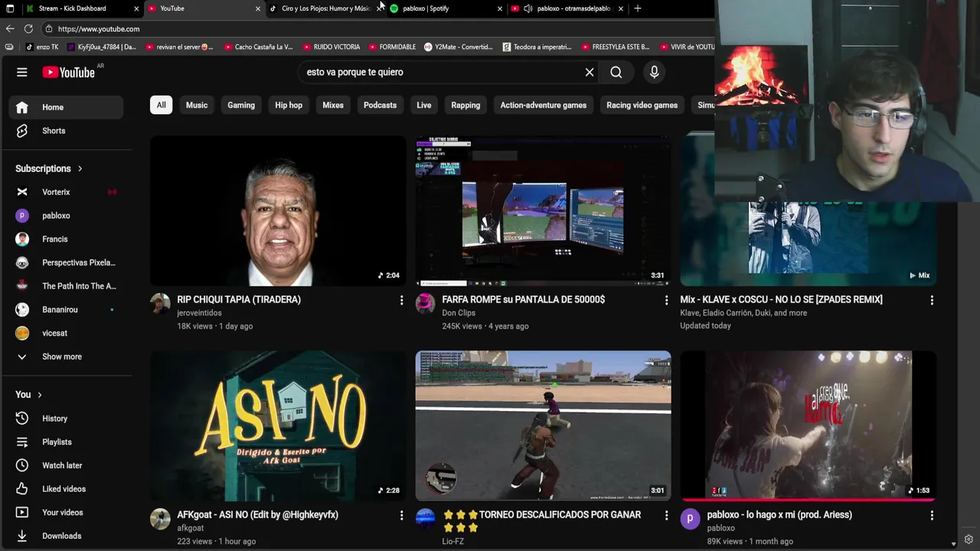Select the Podcasts filter chip
This screenshot has width=980, height=551.
point(380,105)
